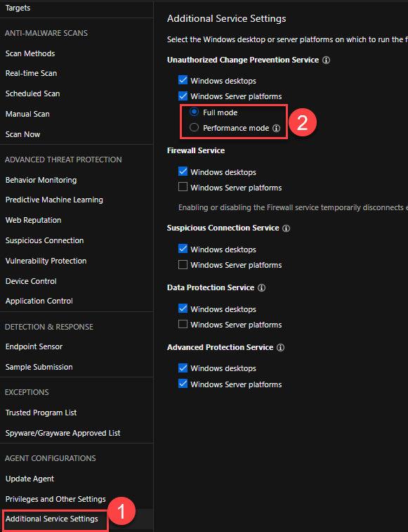408x532 pixels.
Task: Uncheck Windows desktops under Unauthorized Change Prevention
Action: point(183,80)
